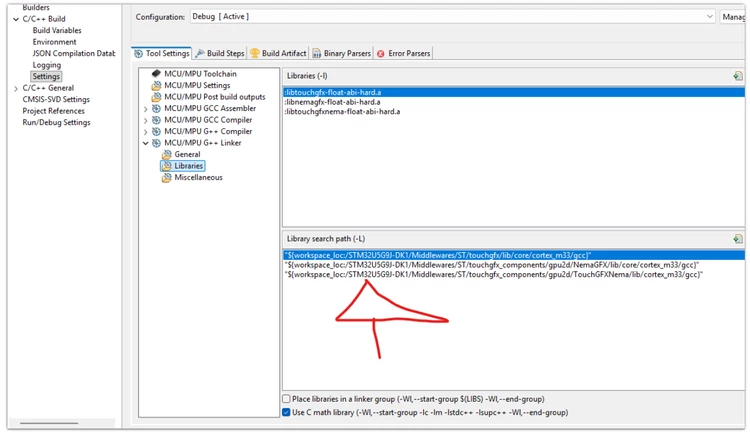This screenshot has height=437, width=750.
Task: Select Environment in the sidebar
Action: pos(54,42)
